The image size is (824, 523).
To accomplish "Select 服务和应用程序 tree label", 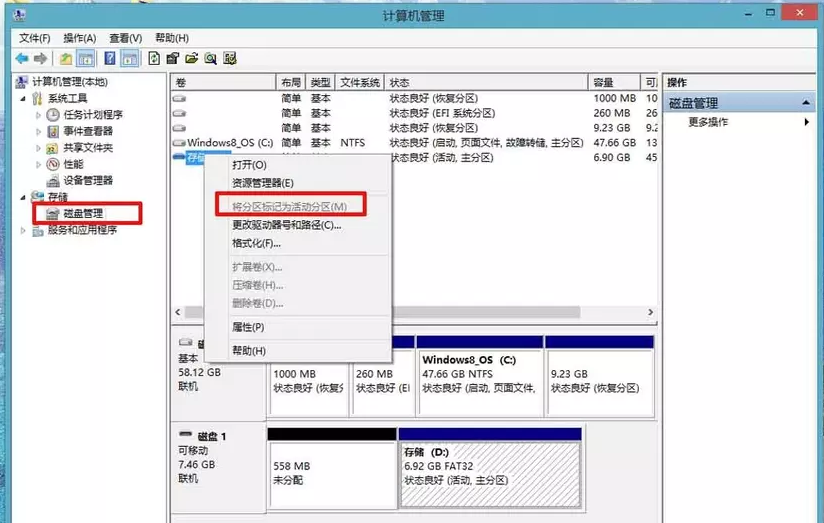I will click(x=82, y=230).
